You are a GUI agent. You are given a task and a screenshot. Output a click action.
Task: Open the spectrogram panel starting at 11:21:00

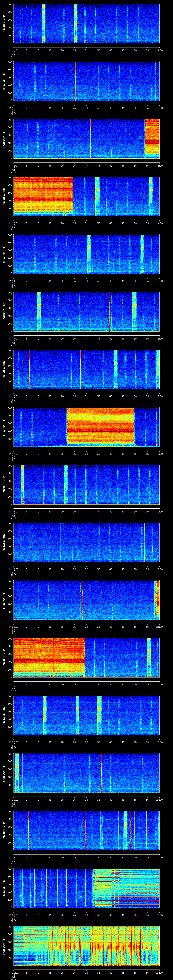point(87,657)
